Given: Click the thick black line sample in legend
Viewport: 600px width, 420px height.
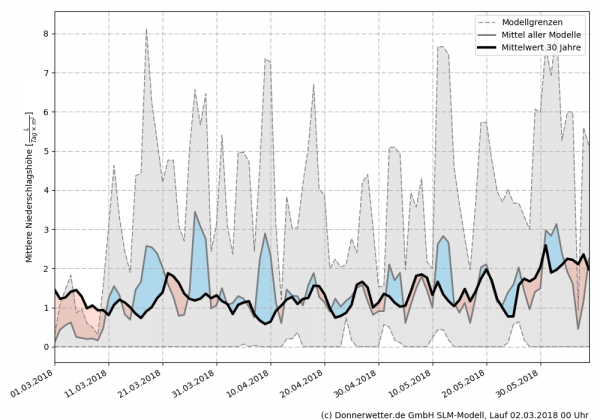Looking at the screenshot, I should click(x=486, y=46).
